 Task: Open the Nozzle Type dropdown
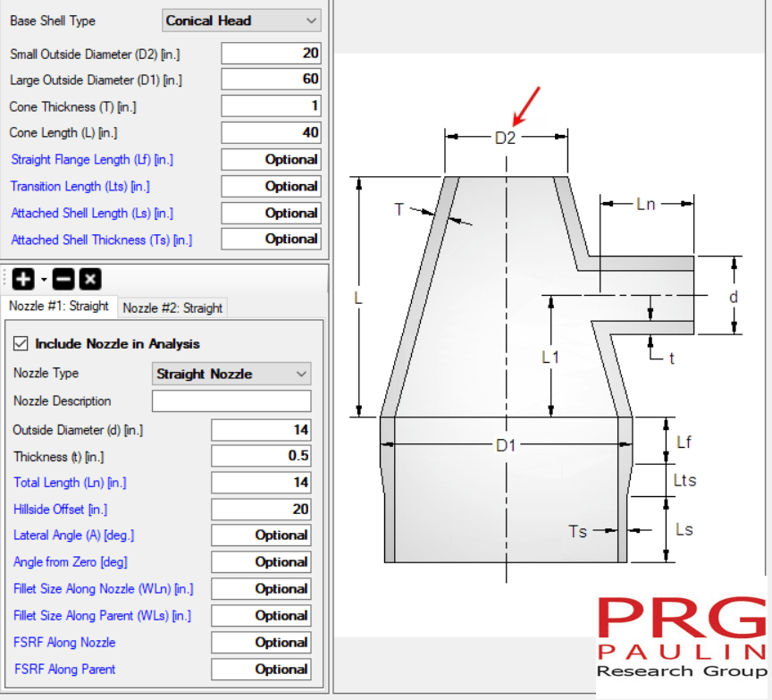tap(231, 373)
